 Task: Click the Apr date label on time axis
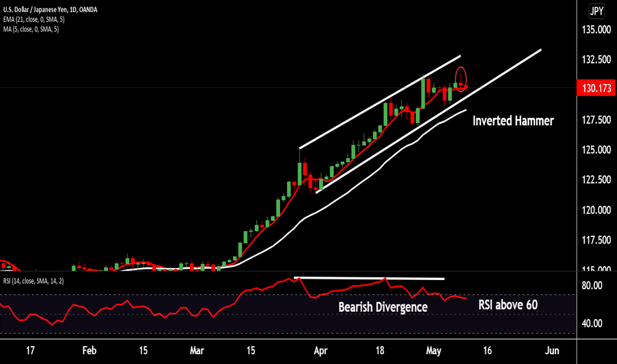point(320,350)
